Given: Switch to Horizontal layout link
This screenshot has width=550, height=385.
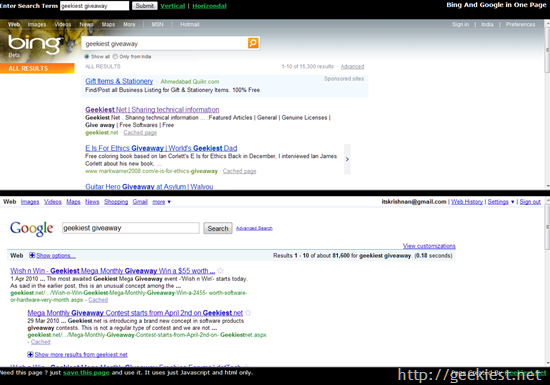Looking at the screenshot, I should pyautogui.click(x=209, y=6).
